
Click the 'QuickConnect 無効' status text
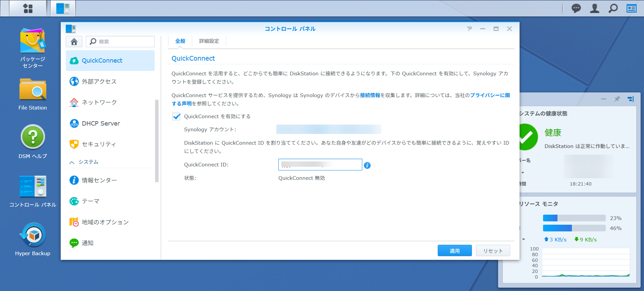(x=302, y=178)
